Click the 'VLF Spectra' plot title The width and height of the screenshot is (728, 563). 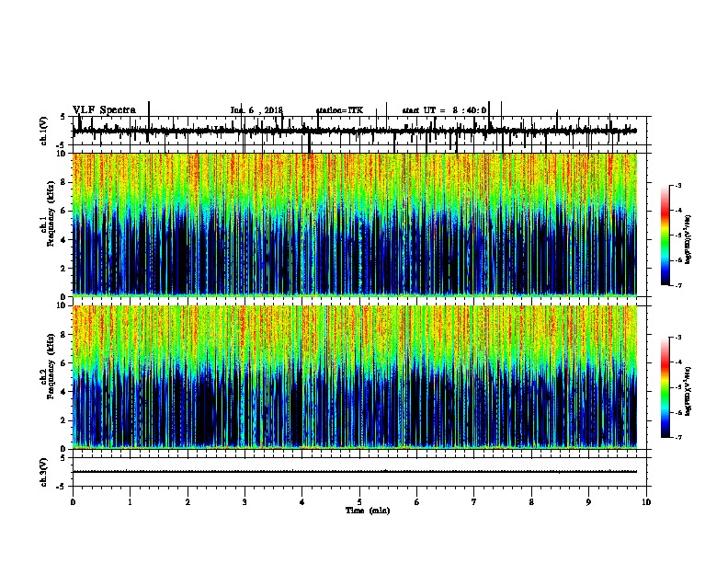click(104, 110)
